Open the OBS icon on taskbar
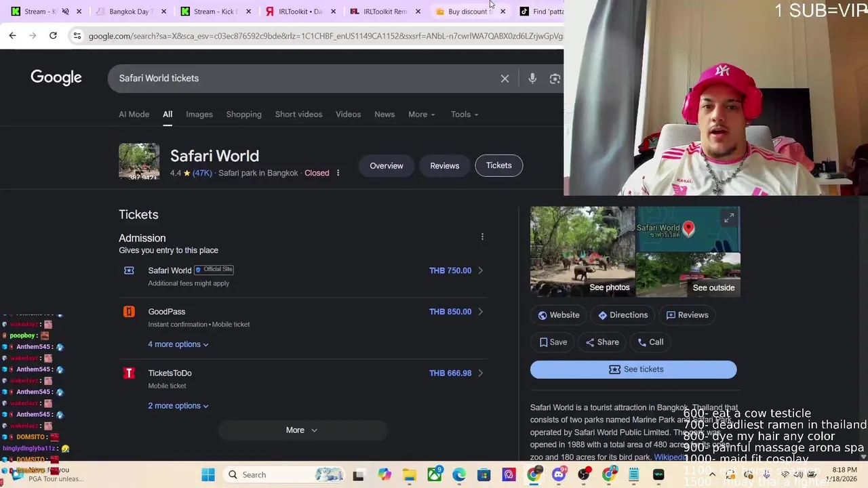868x488 pixels. coord(584,474)
